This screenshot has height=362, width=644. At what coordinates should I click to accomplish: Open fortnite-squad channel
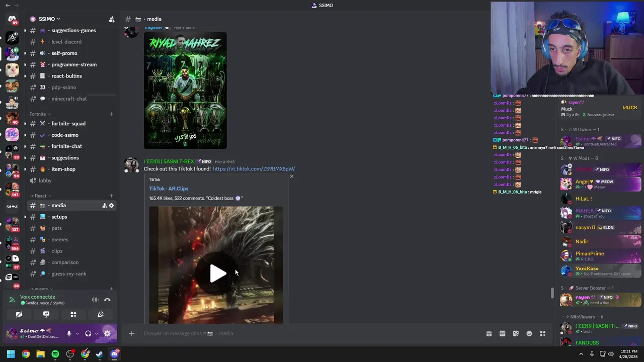(71, 124)
